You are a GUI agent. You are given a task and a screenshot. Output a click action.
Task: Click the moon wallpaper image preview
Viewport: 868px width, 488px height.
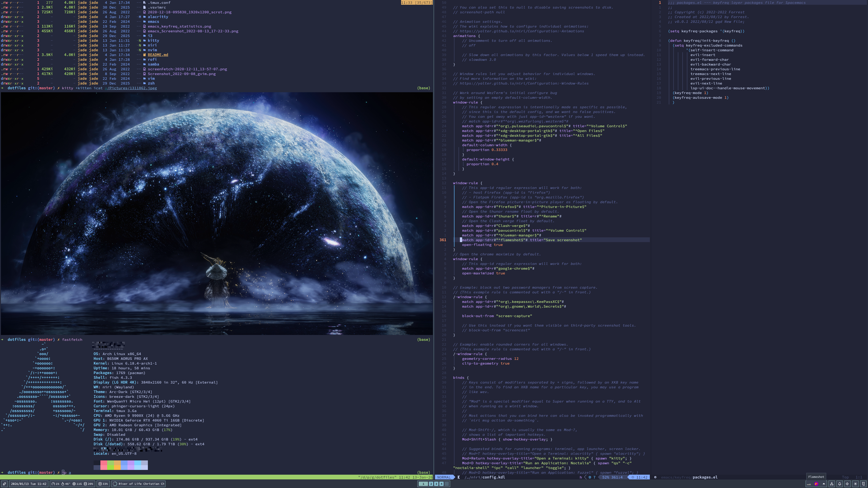[217, 214]
